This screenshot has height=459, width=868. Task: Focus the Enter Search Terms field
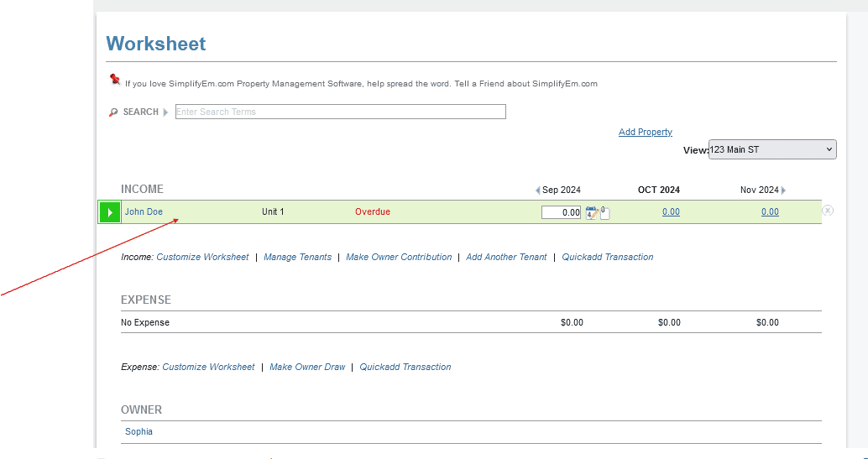click(340, 112)
